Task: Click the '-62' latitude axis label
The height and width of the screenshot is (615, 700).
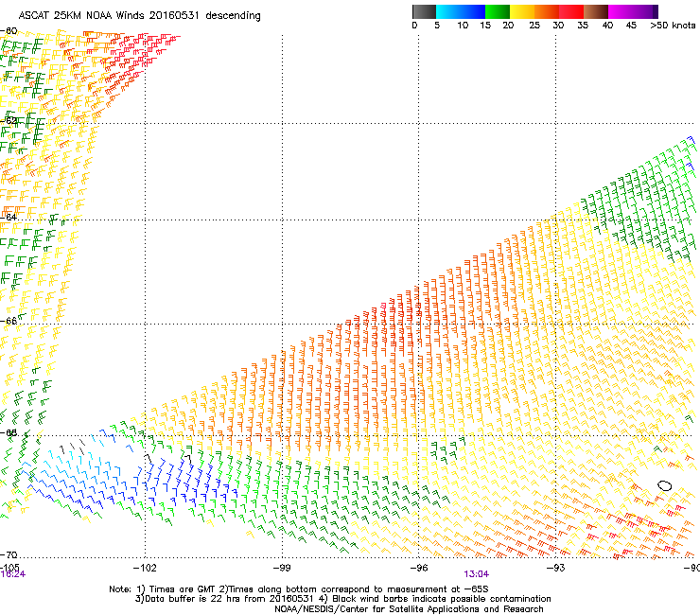Action: pyautogui.click(x=9, y=120)
